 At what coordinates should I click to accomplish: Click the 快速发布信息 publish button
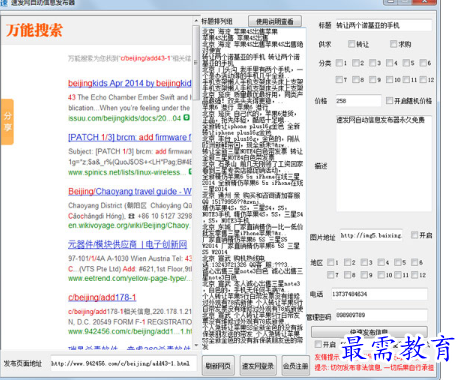[369, 332]
